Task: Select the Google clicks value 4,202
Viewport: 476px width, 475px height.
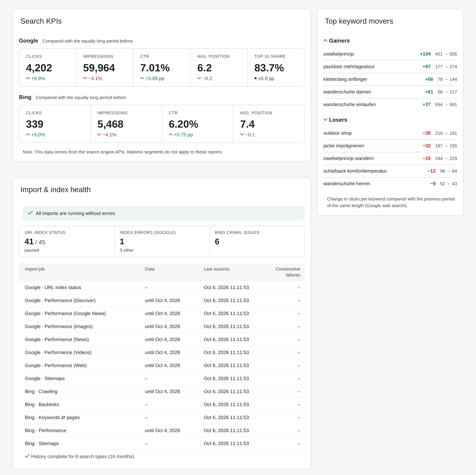Action: [x=39, y=68]
